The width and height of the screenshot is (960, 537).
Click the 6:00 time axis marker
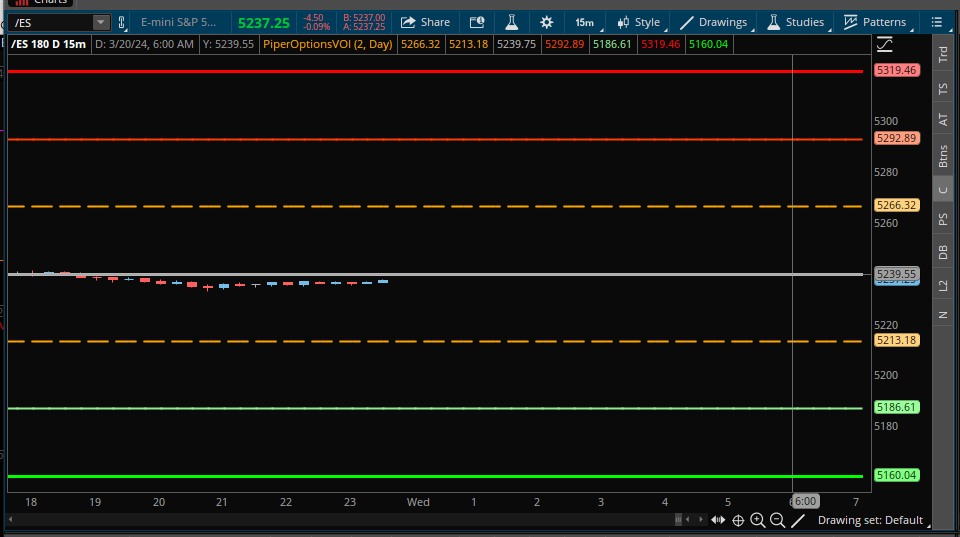pos(805,501)
